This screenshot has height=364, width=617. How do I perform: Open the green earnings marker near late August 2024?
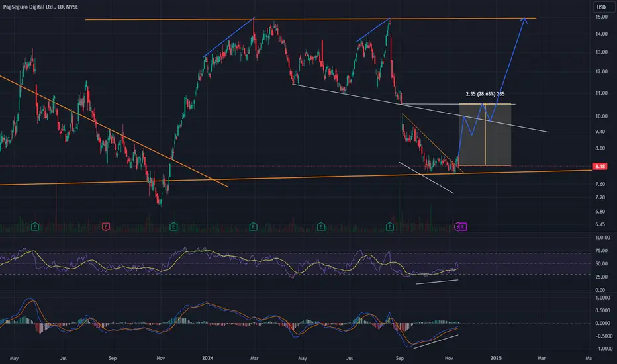point(390,226)
